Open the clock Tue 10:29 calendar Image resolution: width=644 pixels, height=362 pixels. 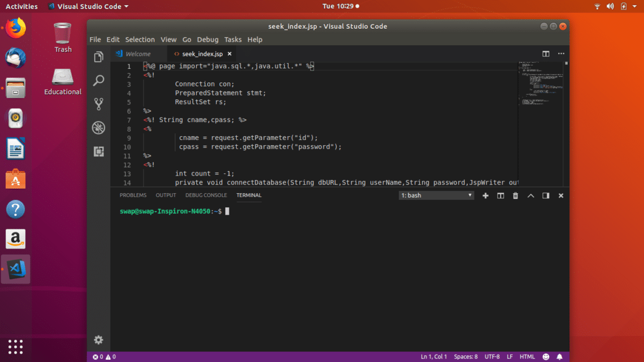[341, 6]
